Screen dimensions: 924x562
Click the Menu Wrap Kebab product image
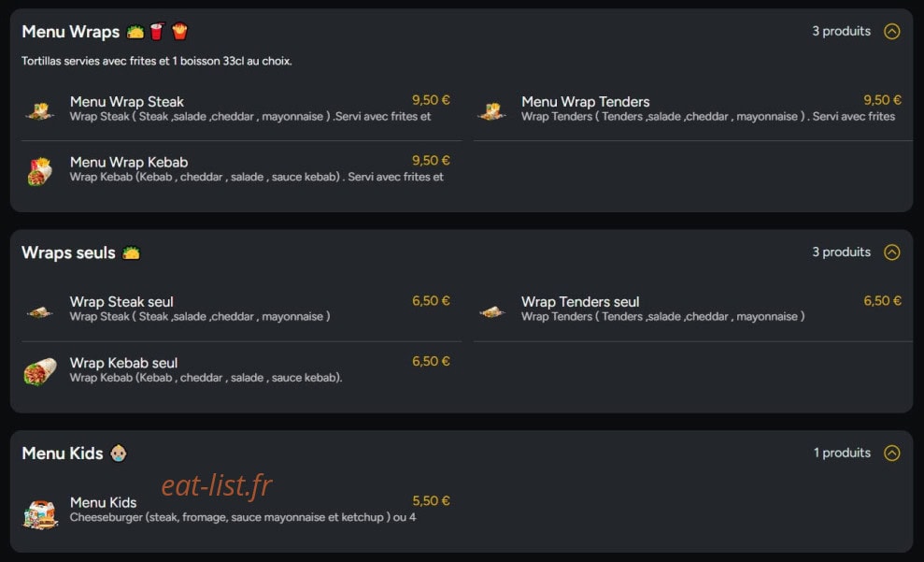coord(40,171)
